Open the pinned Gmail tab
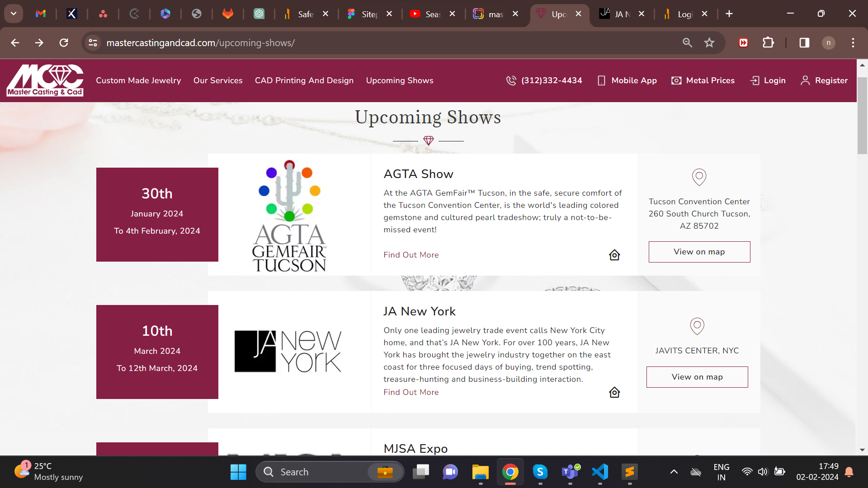Image resolution: width=868 pixels, height=488 pixels. [41, 14]
